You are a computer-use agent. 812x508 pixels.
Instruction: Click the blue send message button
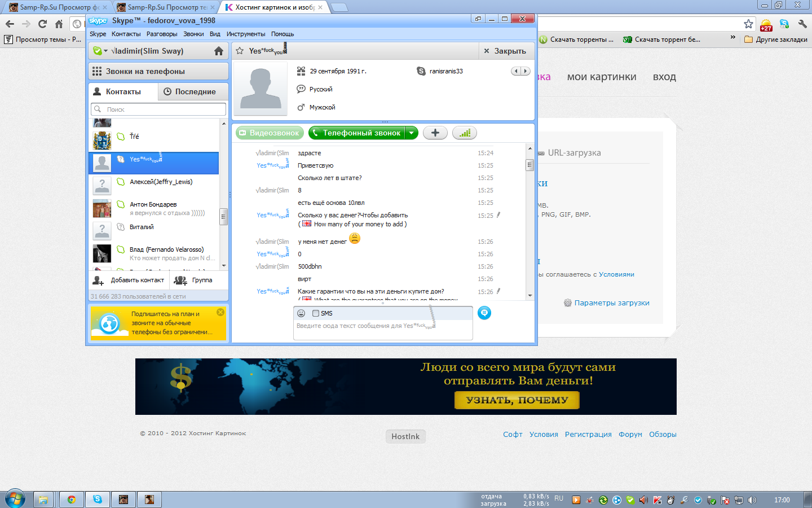click(484, 313)
